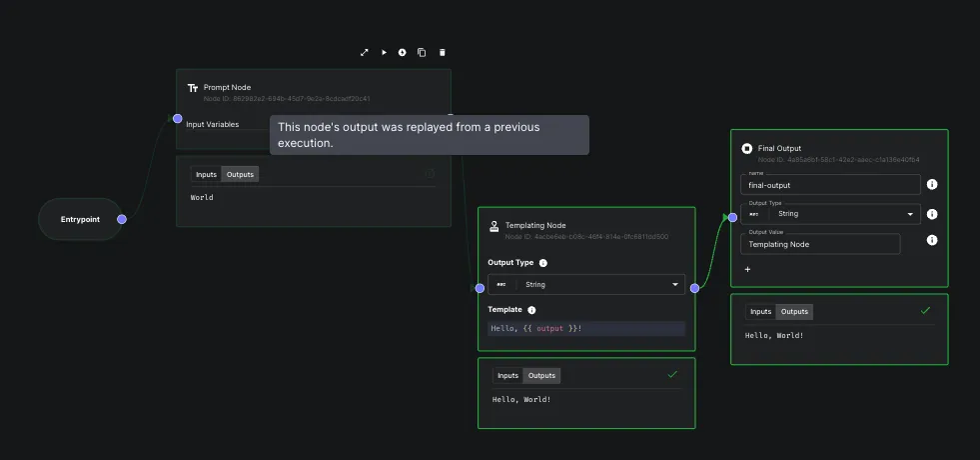Viewport: 980px width, 460px height.
Task: Click the Final Output stop icon
Action: 746,148
